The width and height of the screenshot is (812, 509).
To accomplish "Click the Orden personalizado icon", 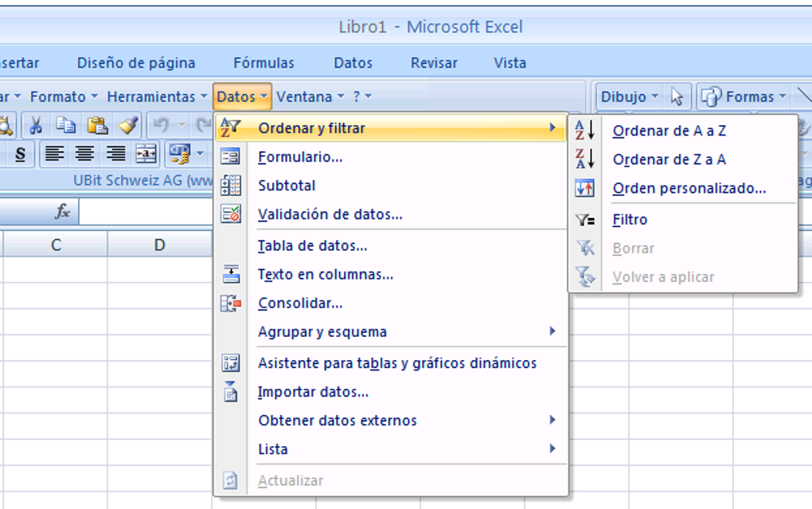I will coord(584,188).
